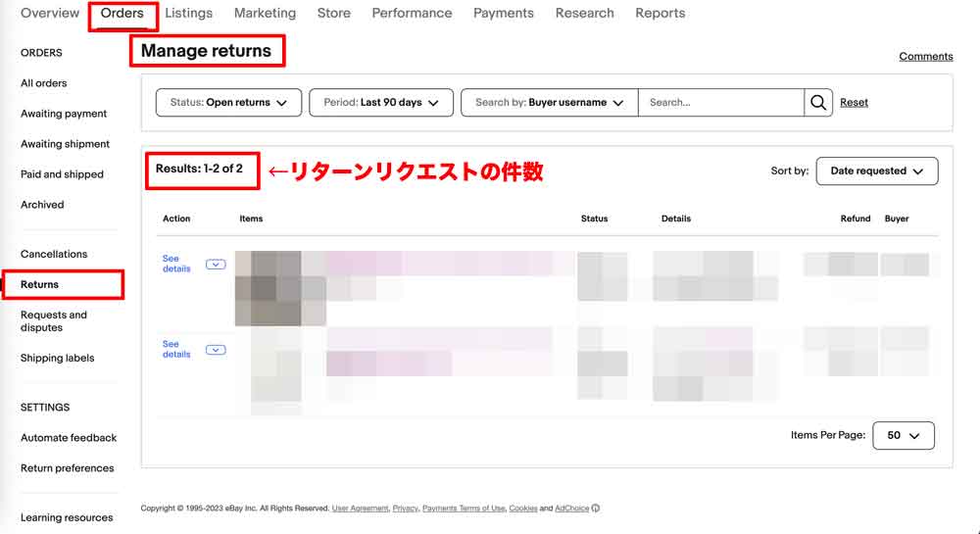Viewport: 980px width, 534px height.
Task: Switch to the Performance tab
Action: coord(412,13)
